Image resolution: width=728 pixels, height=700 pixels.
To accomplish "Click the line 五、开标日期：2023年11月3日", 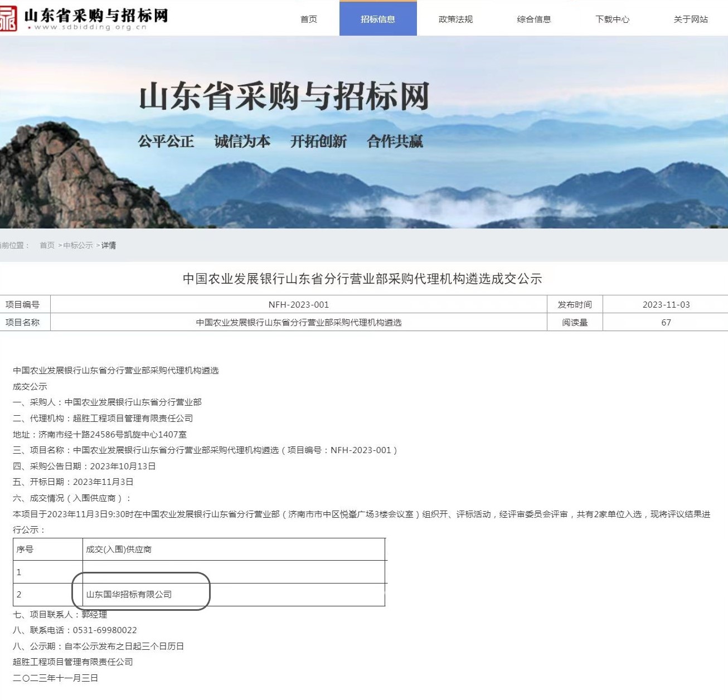I will click(x=73, y=482).
